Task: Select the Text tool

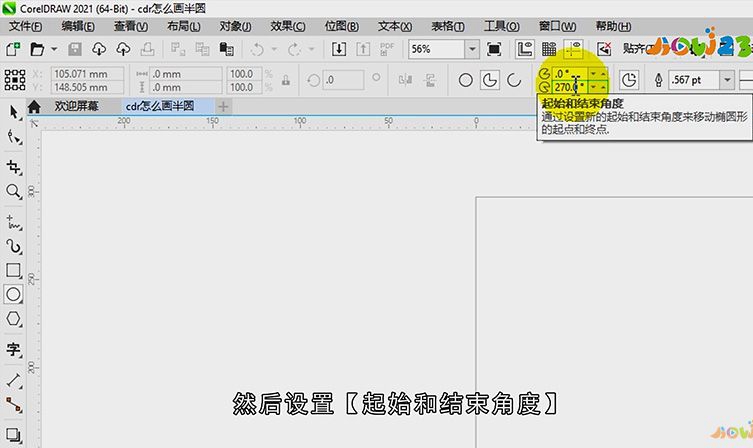Action: coord(13,349)
